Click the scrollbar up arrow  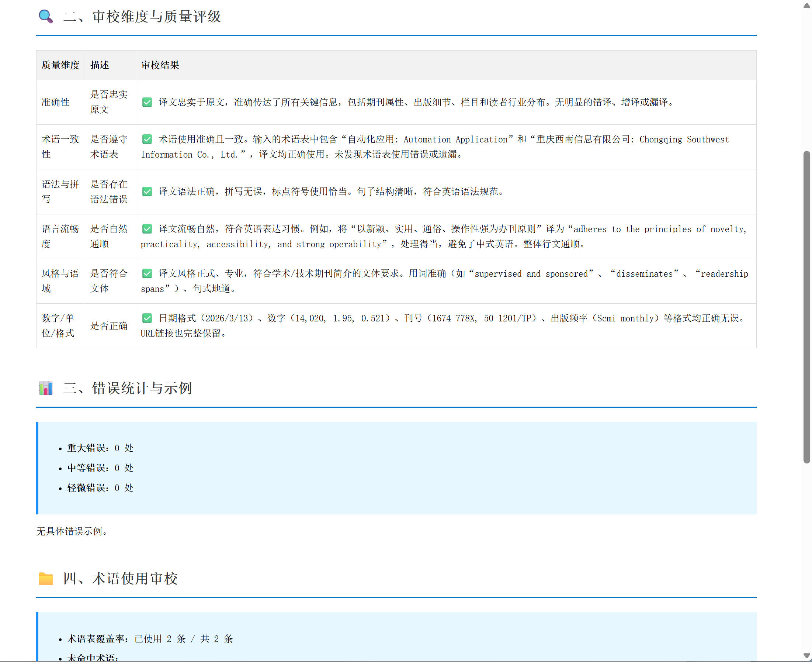pos(807,5)
